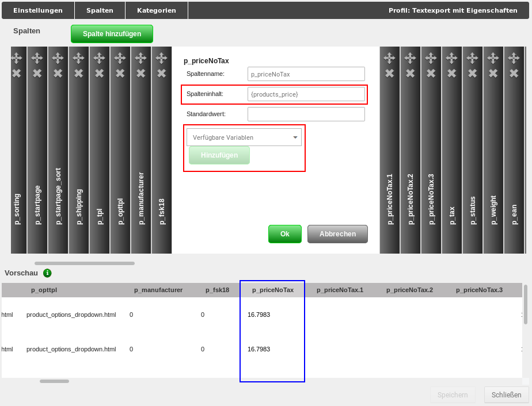Screen dimensions: 532x406
Task: Remove the p_sorting column via its X icon
Action: [x=17, y=74]
